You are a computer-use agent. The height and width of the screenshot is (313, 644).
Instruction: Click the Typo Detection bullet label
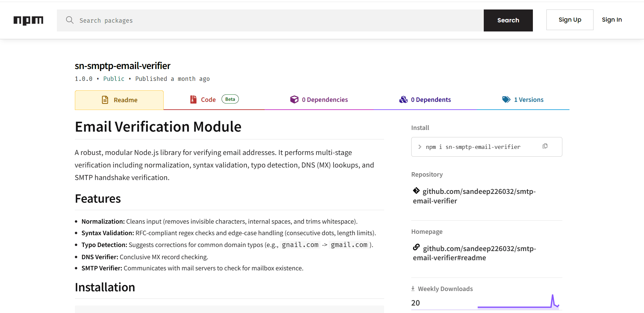104,245
